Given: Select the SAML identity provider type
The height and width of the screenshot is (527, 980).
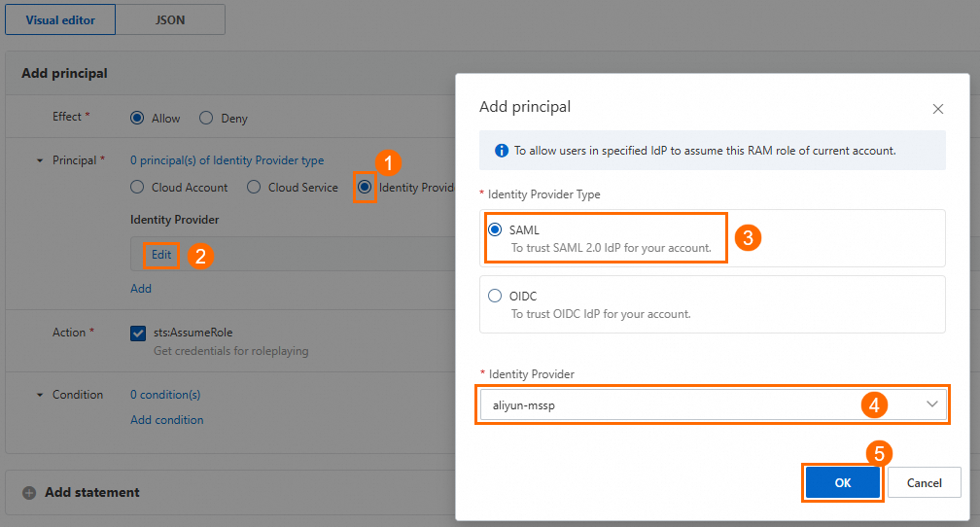Looking at the screenshot, I should coord(496,229).
